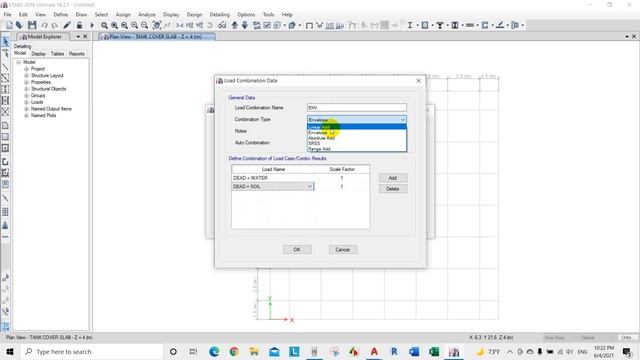
Task: Click the Mail envelope taskbar icon
Action: tap(274, 351)
